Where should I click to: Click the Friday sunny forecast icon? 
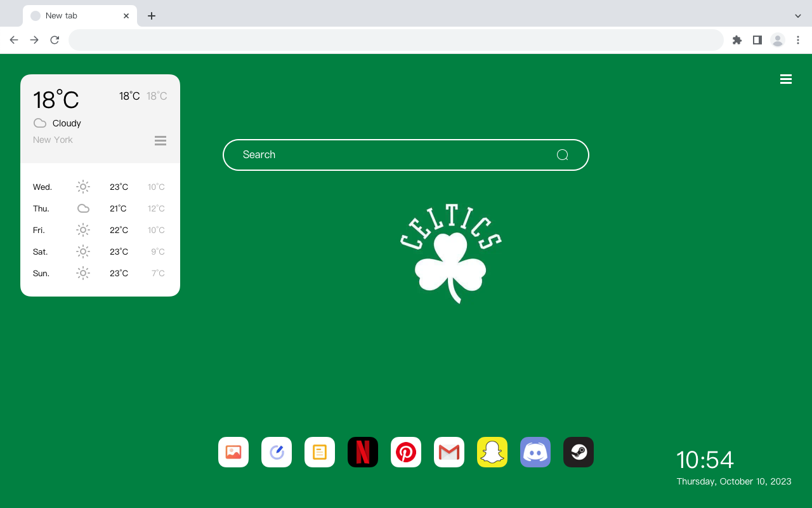pyautogui.click(x=83, y=230)
